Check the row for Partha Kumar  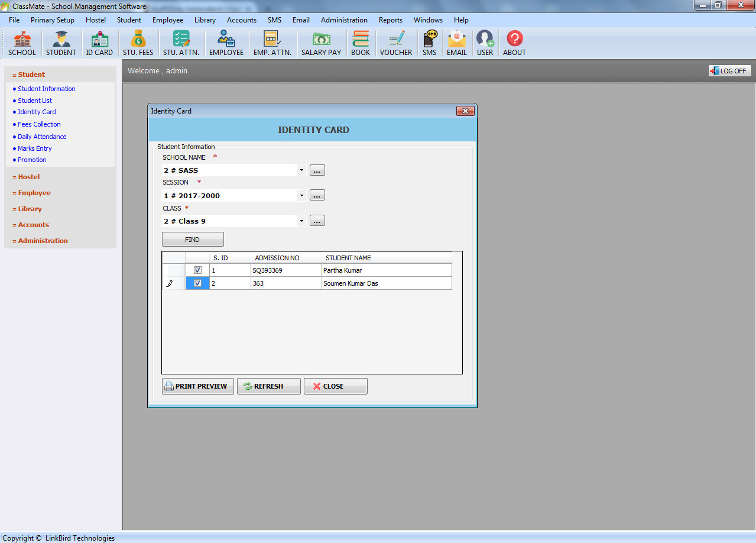coord(197,270)
